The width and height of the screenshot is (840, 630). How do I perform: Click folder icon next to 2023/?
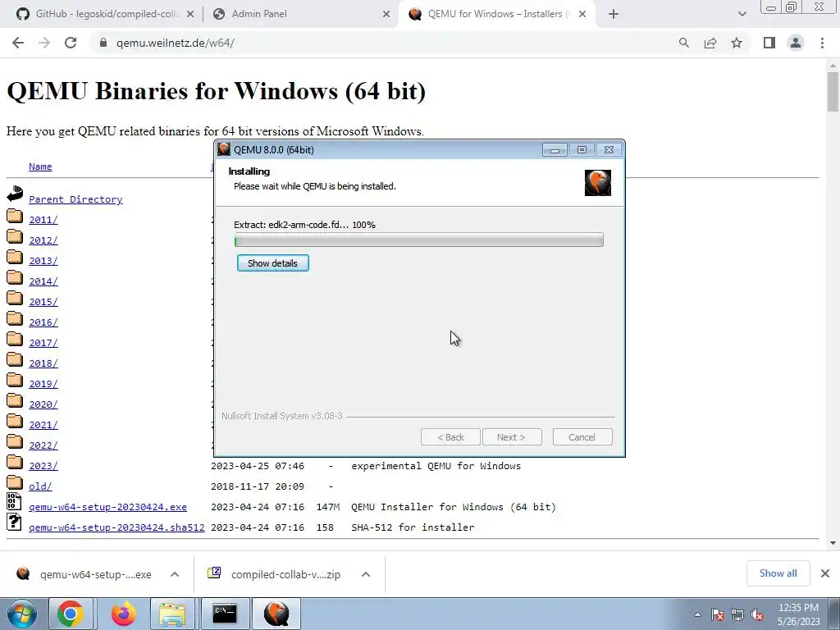[15, 462]
